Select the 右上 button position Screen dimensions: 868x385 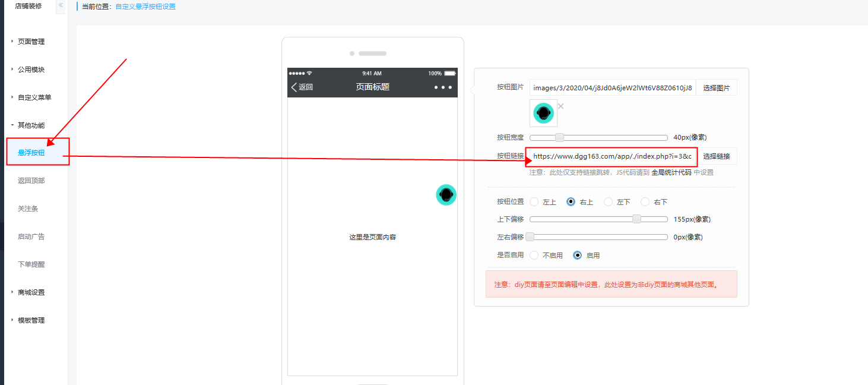[x=571, y=202]
